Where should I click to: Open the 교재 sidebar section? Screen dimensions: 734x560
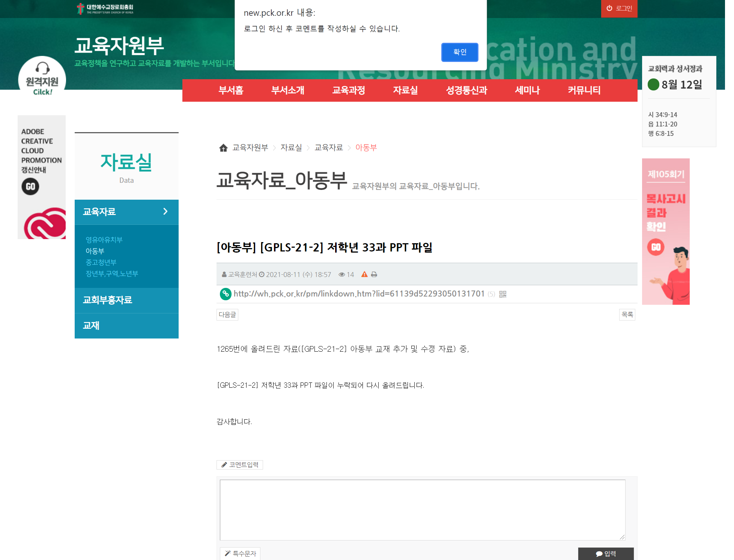click(91, 325)
